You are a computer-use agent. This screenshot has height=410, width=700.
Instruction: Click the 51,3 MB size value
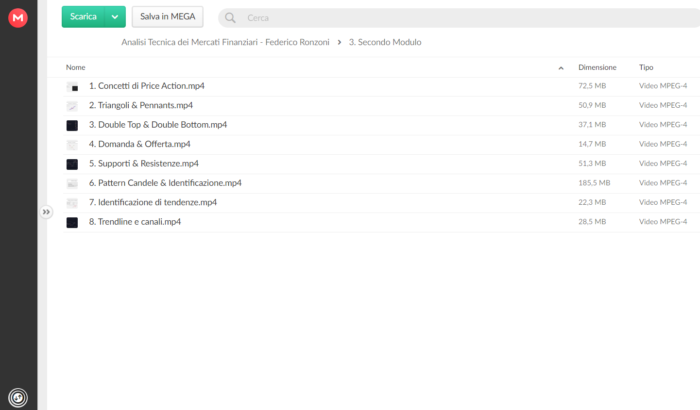coord(592,163)
